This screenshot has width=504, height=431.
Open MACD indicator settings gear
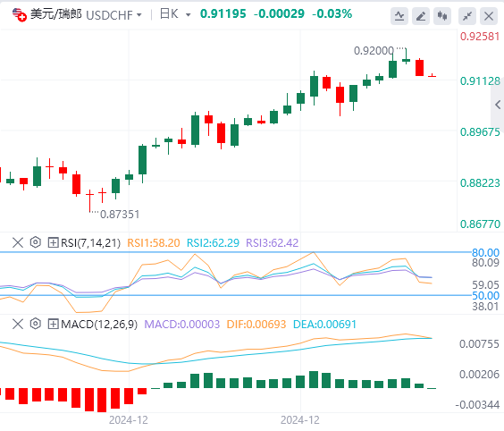click(x=36, y=324)
